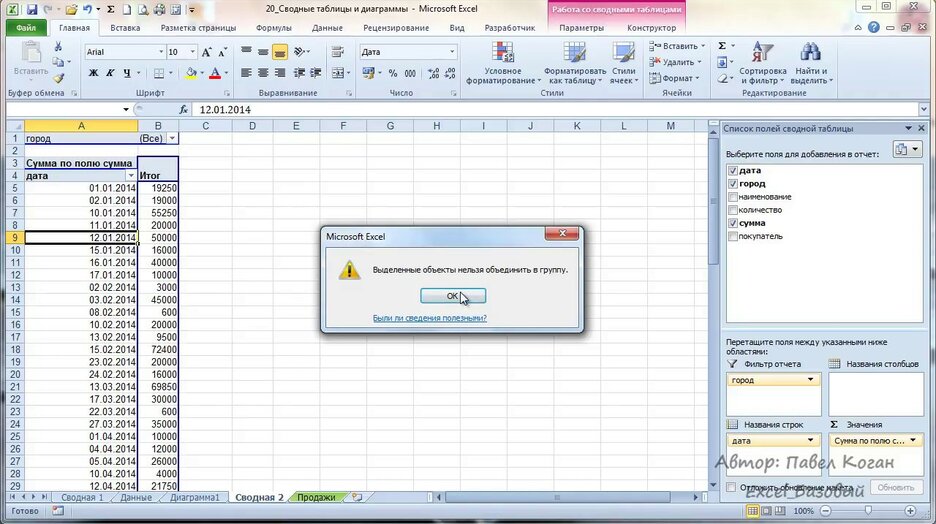Image resolution: width=936 pixels, height=524 pixels.
Task: Open город field dropdown in Фильтр отчета area
Action: (811, 380)
